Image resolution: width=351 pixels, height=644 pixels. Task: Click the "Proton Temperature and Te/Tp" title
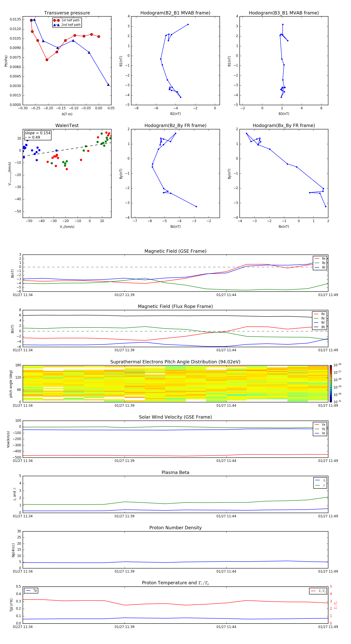pyautogui.click(x=175, y=583)
